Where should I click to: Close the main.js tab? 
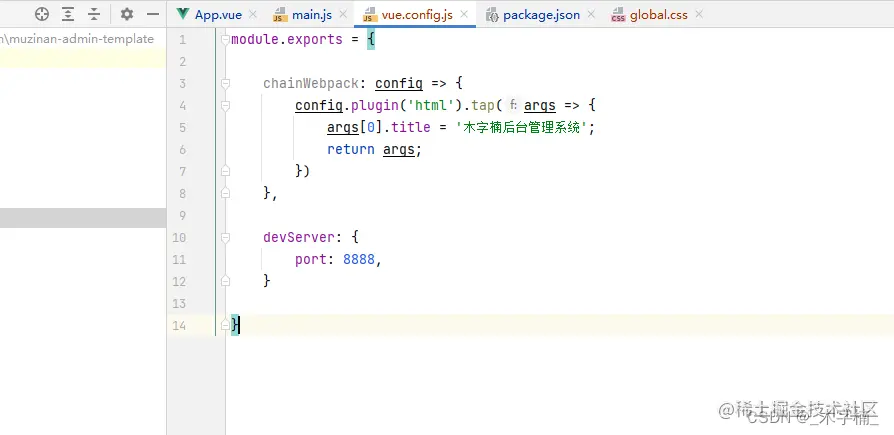[343, 15]
